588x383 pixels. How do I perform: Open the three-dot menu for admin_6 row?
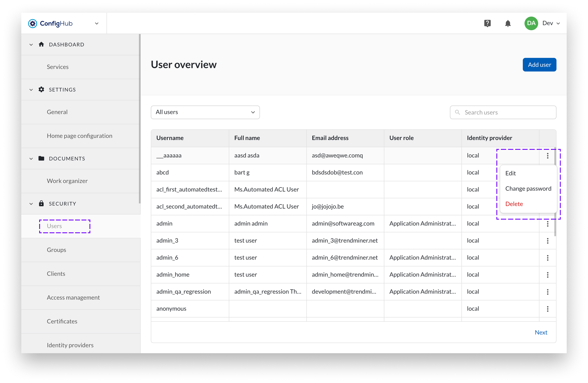(548, 258)
